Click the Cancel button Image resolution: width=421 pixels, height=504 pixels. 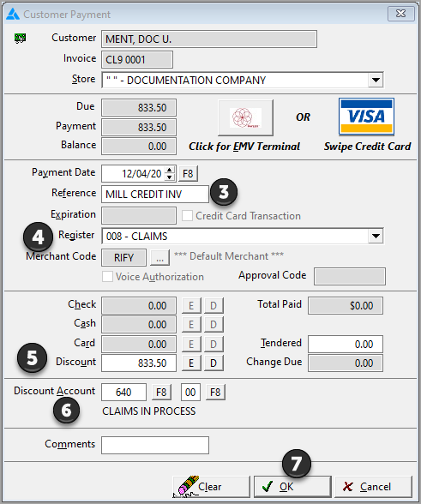point(373,487)
